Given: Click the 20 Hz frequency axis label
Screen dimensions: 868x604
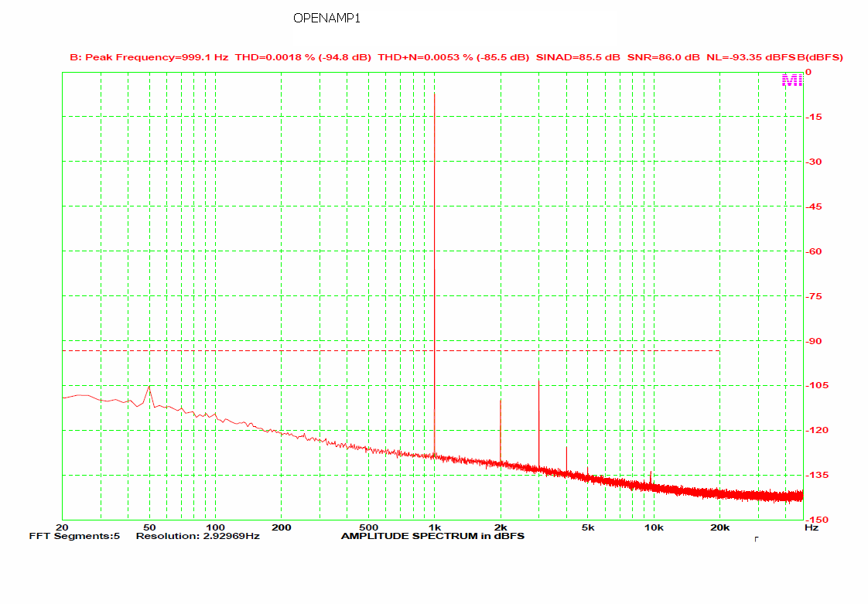Looking at the screenshot, I should (62, 527).
